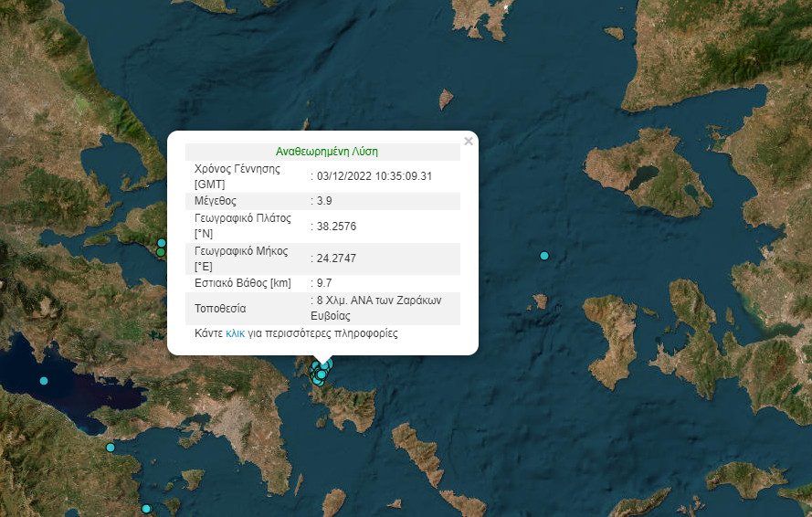Close the earthquake info popup
Screen dimensions: 812x517
[469, 142]
